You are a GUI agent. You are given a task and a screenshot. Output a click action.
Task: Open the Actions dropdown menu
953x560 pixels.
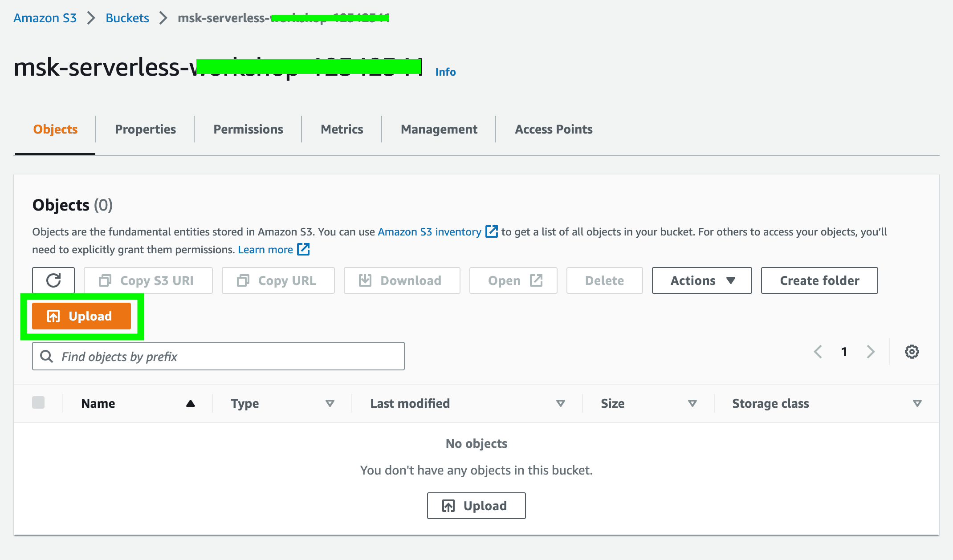point(702,280)
